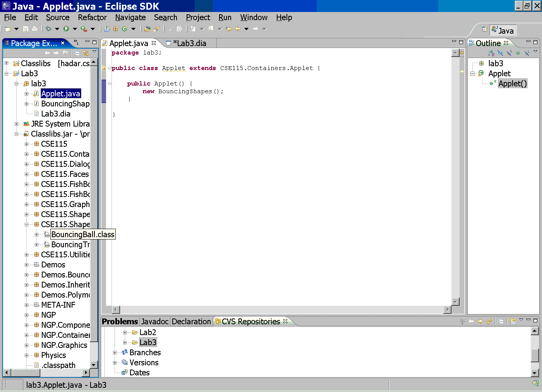This screenshot has height=392, width=542.
Task: Refresh the CVS Repositories view
Action: [489, 321]
